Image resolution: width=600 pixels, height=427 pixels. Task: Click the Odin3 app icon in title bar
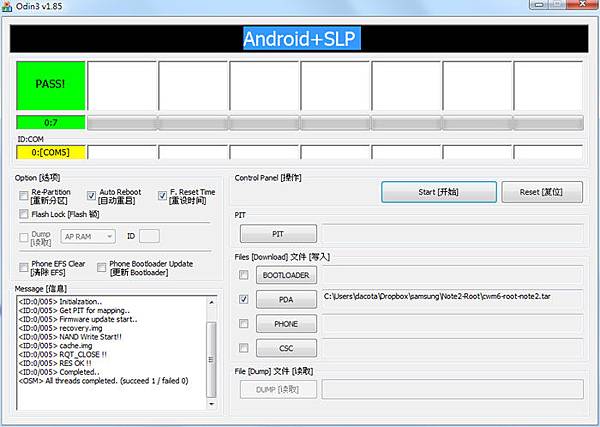pos(7,6)
